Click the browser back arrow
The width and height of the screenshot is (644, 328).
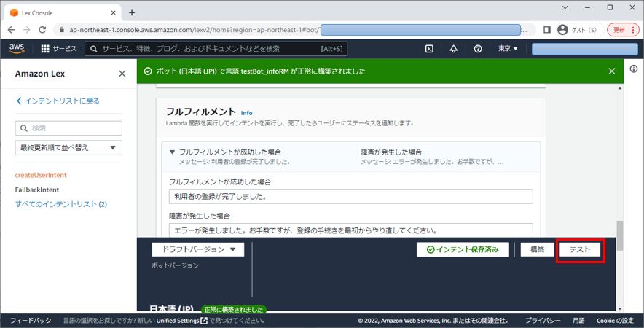[11, 30]
